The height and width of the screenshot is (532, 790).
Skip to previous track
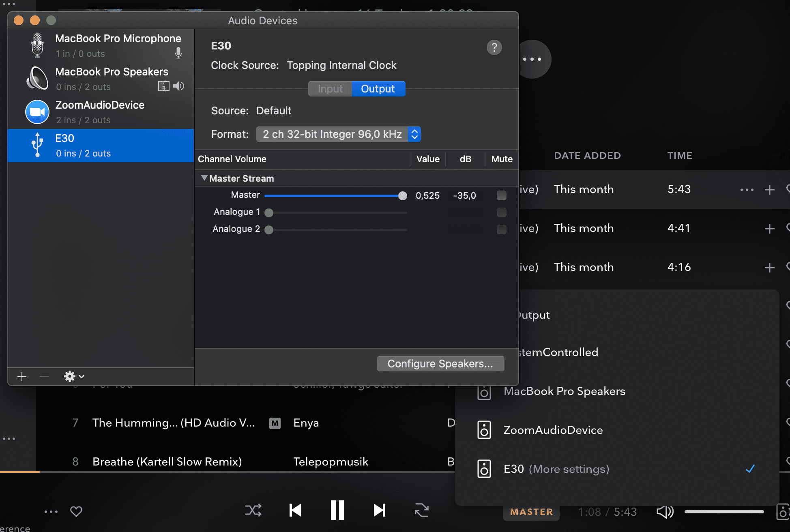click(x=295, y=510)
